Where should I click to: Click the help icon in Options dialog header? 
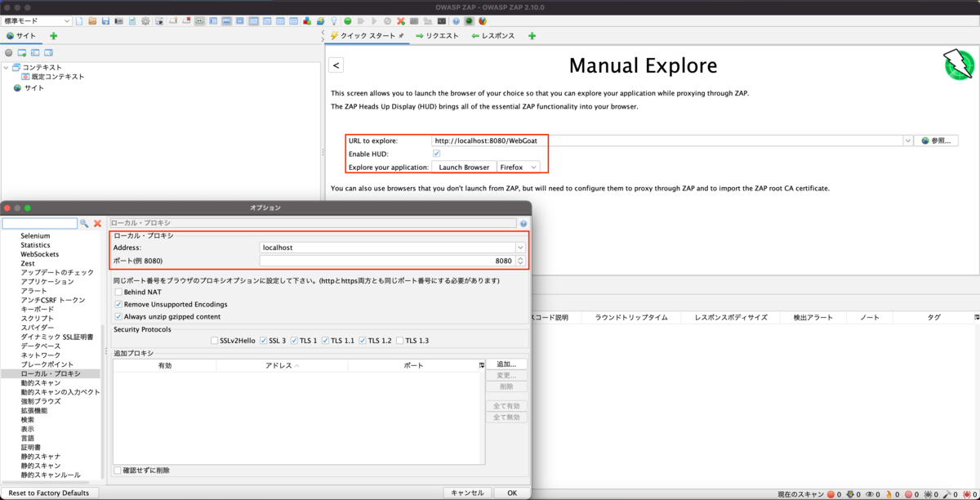pos(523,223)
